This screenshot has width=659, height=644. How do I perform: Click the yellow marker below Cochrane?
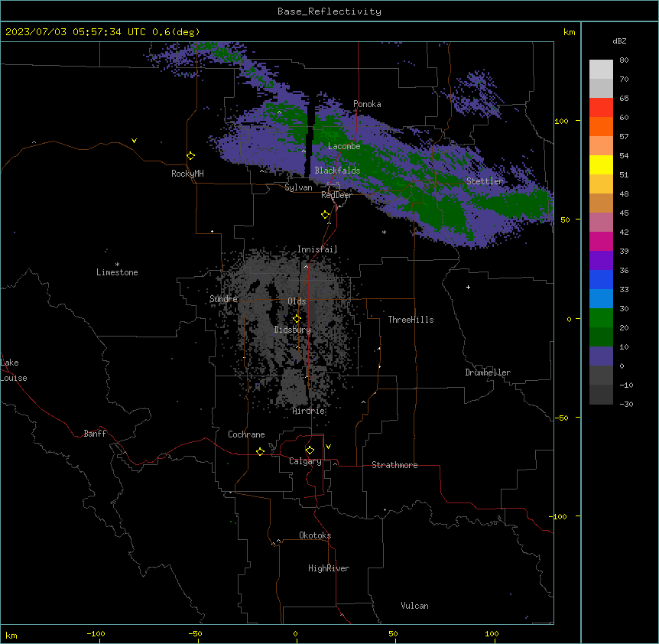click(260, 452)
